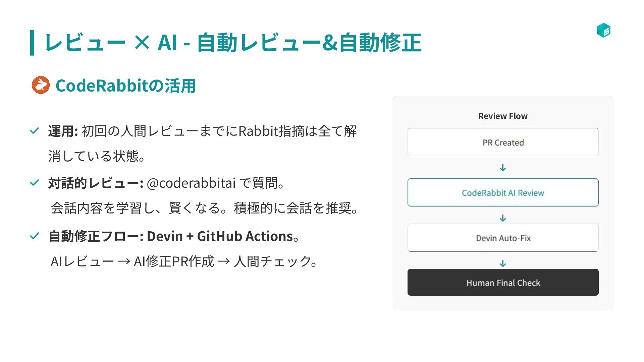Click the arrow below PR Created
This screenshot has width=644, height=362.
pyautogui.click(x=503, y=168)
